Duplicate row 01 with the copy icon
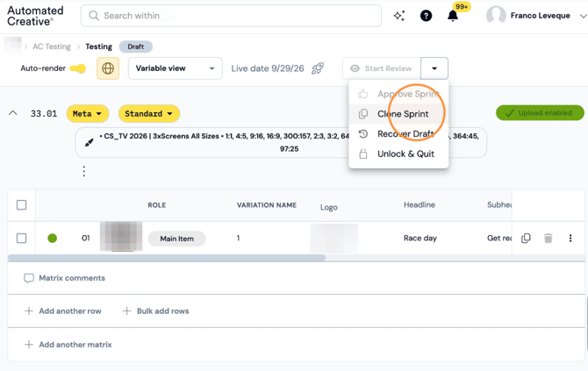Viewport: 588px width, 371px height. click(x=526, y=238)
